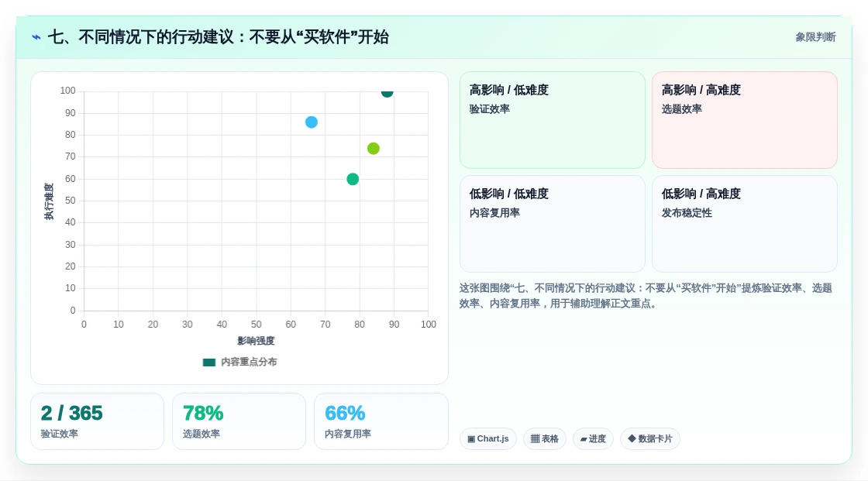868x481 pixels.
Task: Toggle the 内容重点分布 legend color box
Action: tap(208, 362)
